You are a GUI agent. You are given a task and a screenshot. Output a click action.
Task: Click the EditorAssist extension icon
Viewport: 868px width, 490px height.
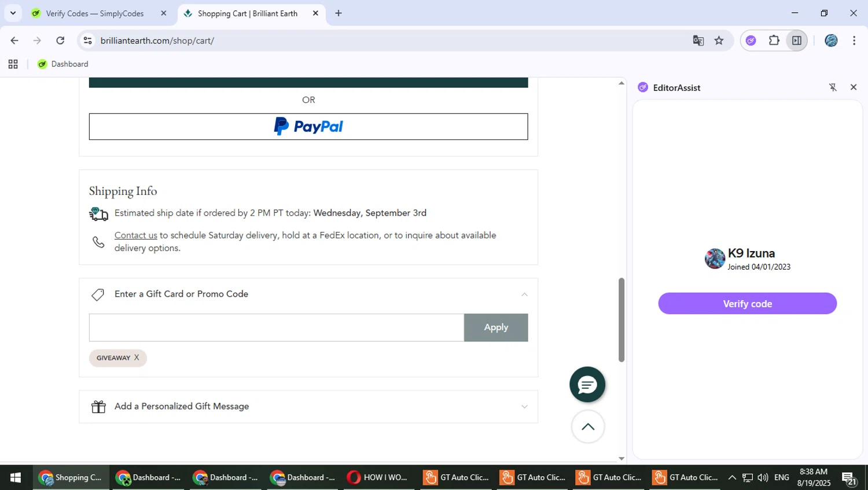pos(751,40)
